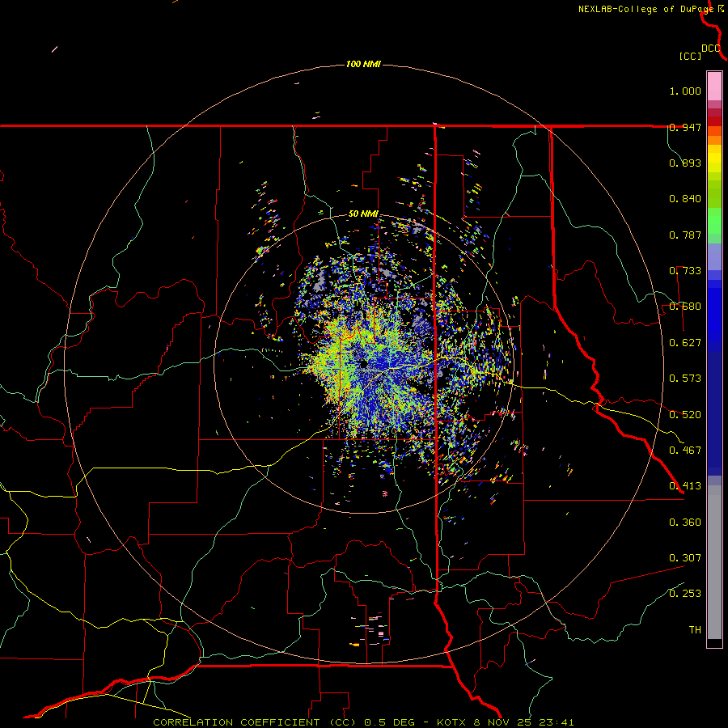Viewport: 728px width, 728px height.
Task: Select the 50 NMI range ring label
Action: 363,214
